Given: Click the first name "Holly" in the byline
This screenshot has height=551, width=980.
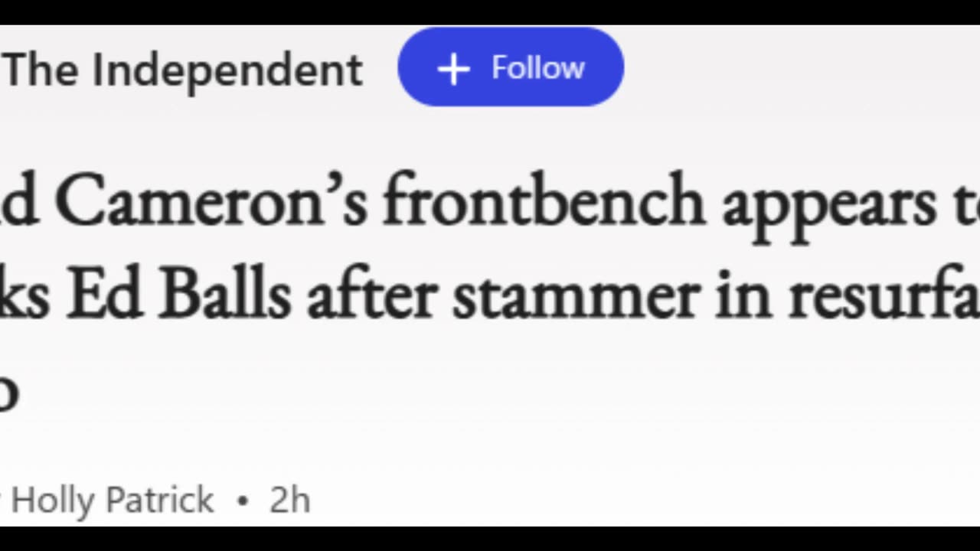Looking at the screenshot, I should [54, 500].
